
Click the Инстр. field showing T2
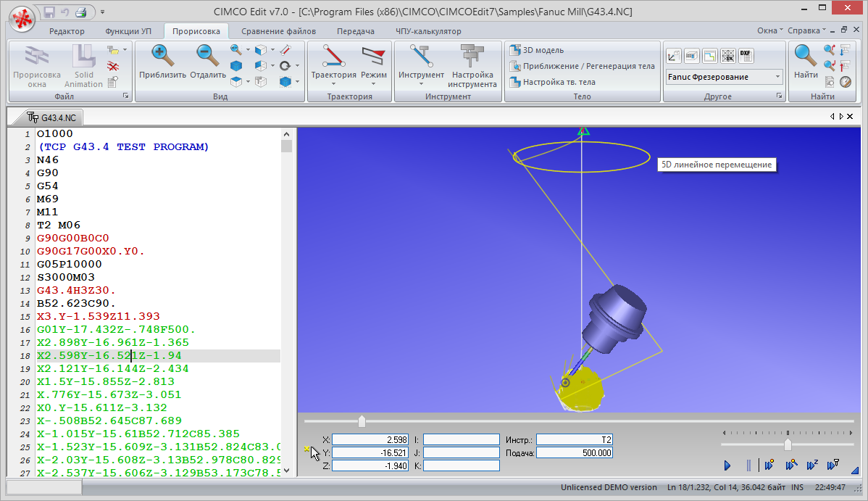point(575,439)
